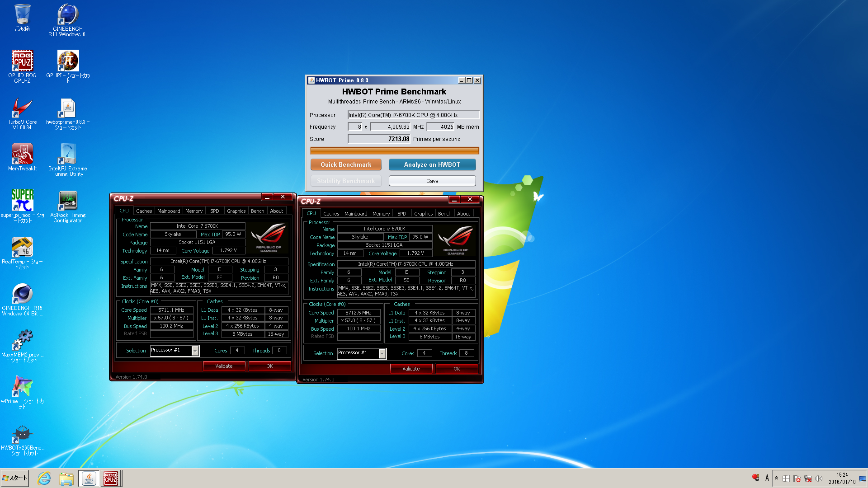Viewport: 868px width, 488px height.
Task: Select the wPrime shortcut icon
Action: (x=22, y=393)
